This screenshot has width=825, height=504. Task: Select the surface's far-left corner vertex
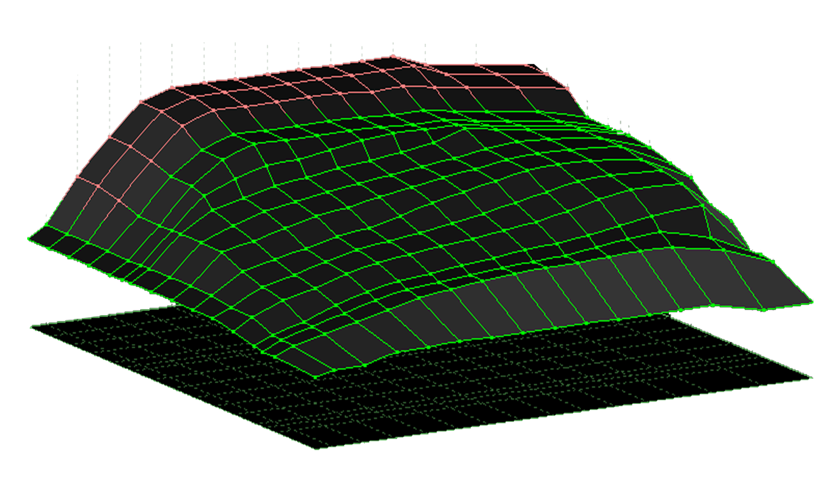[x=29, y=239]
